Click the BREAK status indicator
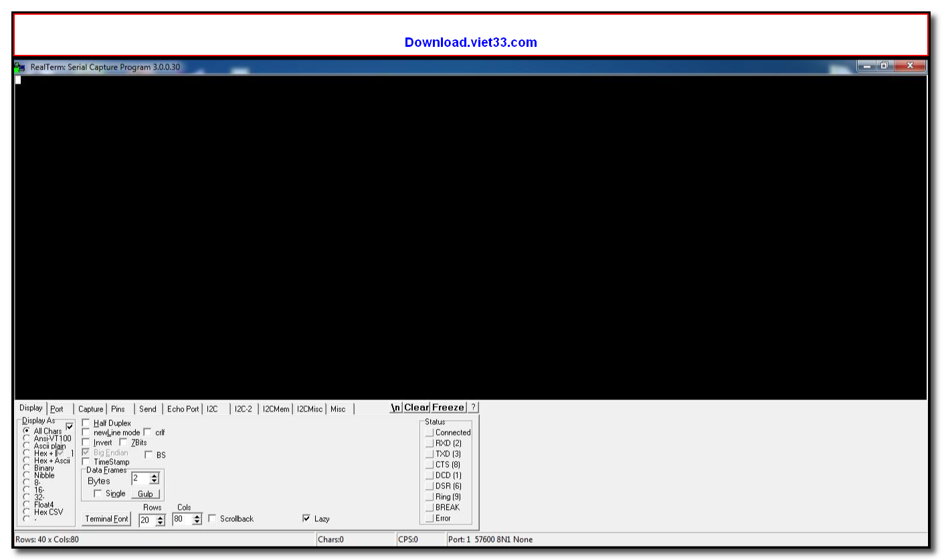 (x=429, y=507)
